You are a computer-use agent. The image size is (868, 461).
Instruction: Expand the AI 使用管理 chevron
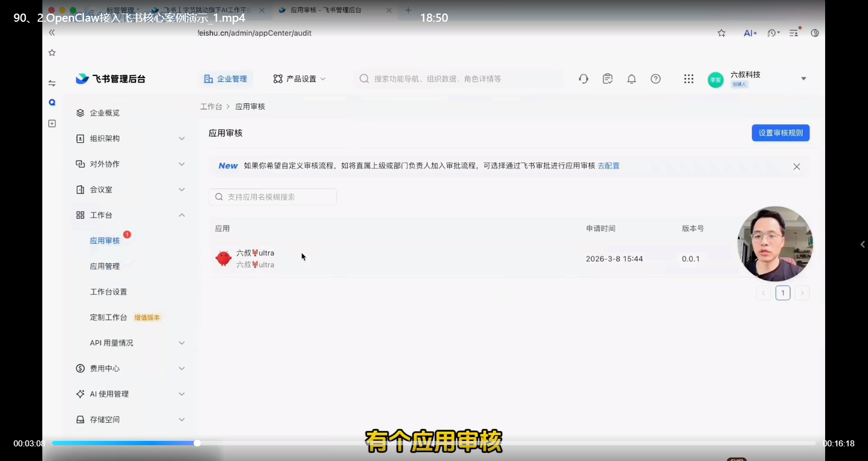pos(182,394)
